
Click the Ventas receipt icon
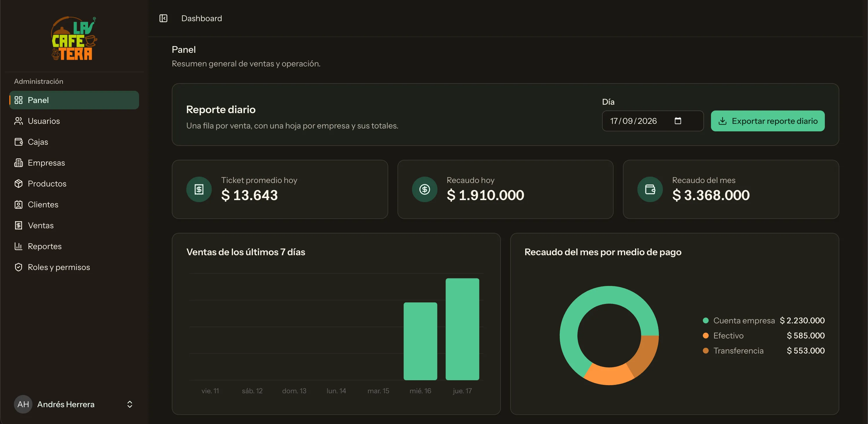(19, 225)
